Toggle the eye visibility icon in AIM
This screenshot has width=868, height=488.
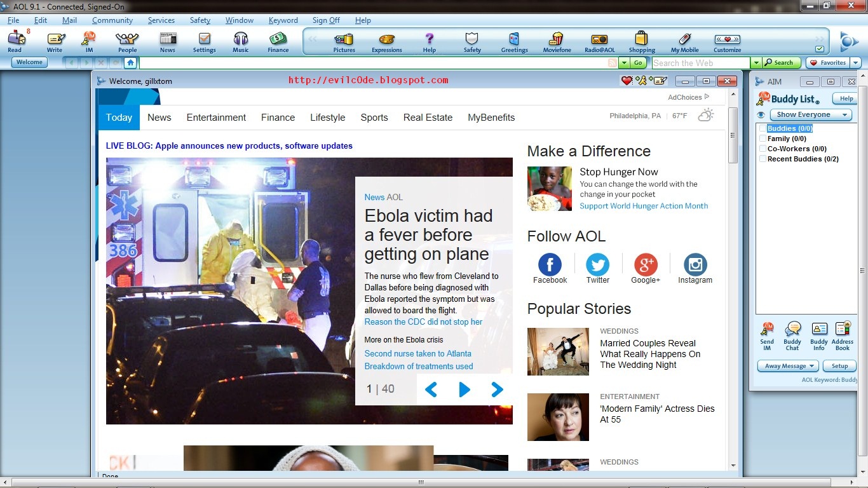[x=761, y=115]
